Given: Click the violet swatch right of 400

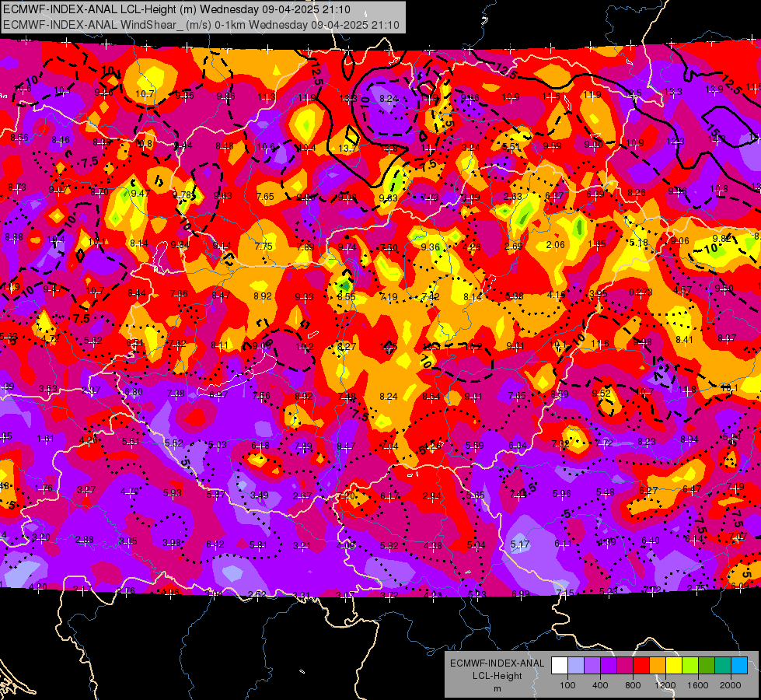Looking at the screenshot, I should click(x=609, y=666).
